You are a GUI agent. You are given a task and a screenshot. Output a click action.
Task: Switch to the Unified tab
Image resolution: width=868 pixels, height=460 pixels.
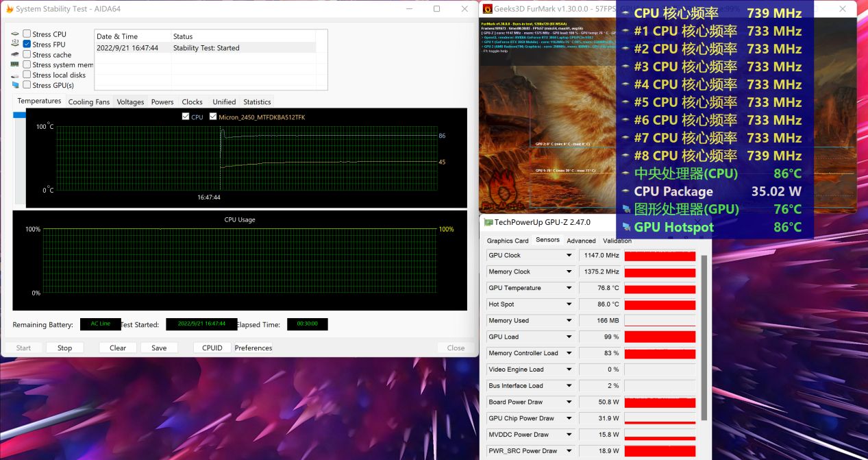(224, 101)
